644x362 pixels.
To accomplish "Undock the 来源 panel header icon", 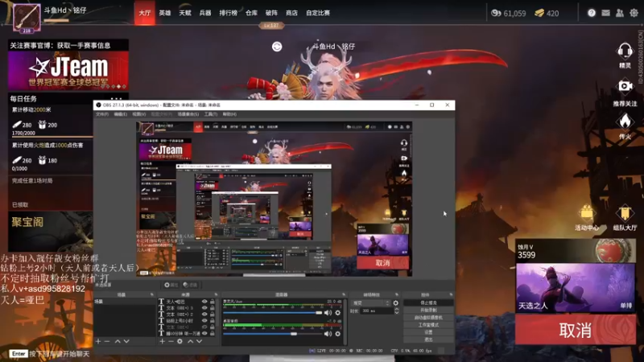I will click(216, 294).
